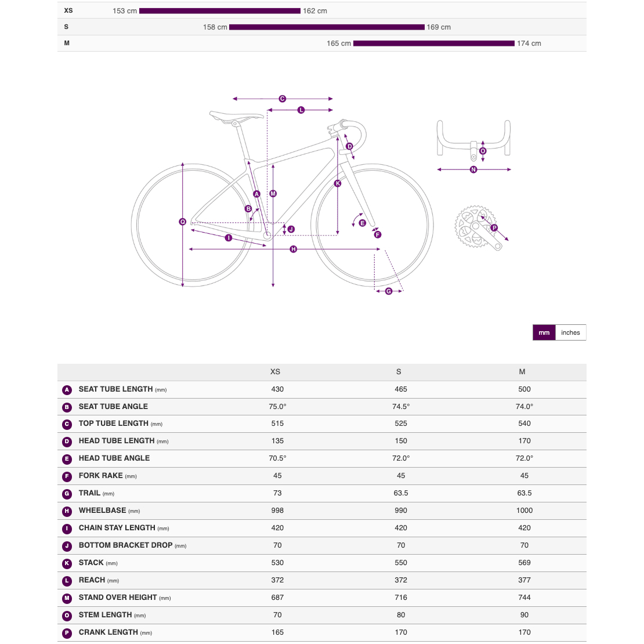Click the Head Tube Angle E badge in table

67,459
